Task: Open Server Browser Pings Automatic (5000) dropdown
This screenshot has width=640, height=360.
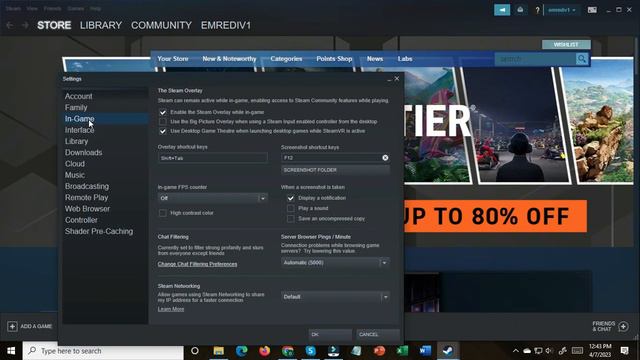Action: click(x=335, y=262)
